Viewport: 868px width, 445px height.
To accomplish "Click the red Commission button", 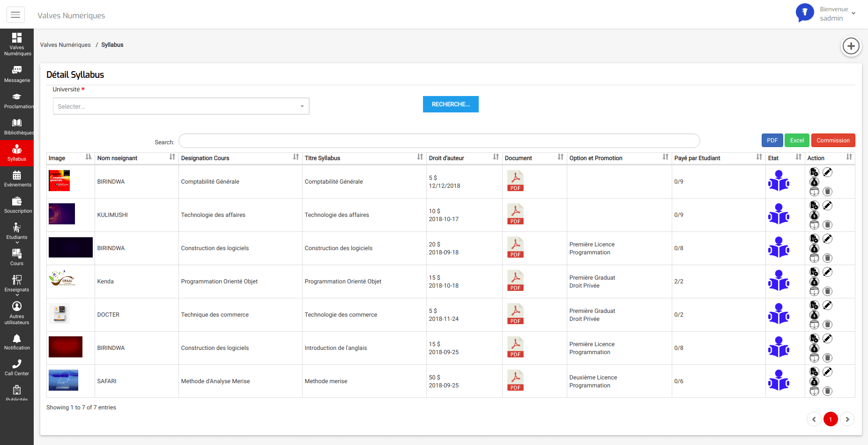I will pos(833,141).
